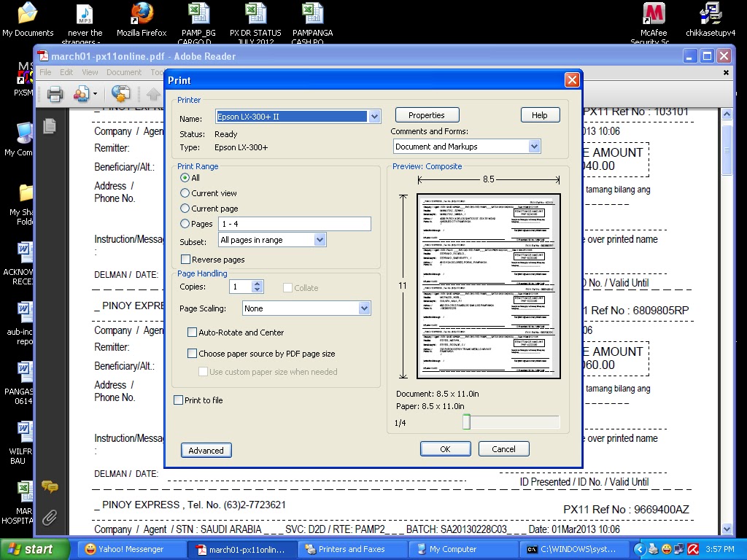This screenshot has height=560, width=747.
Task: Click scroll down arrow in Reader document
Action: click(727, 529)
